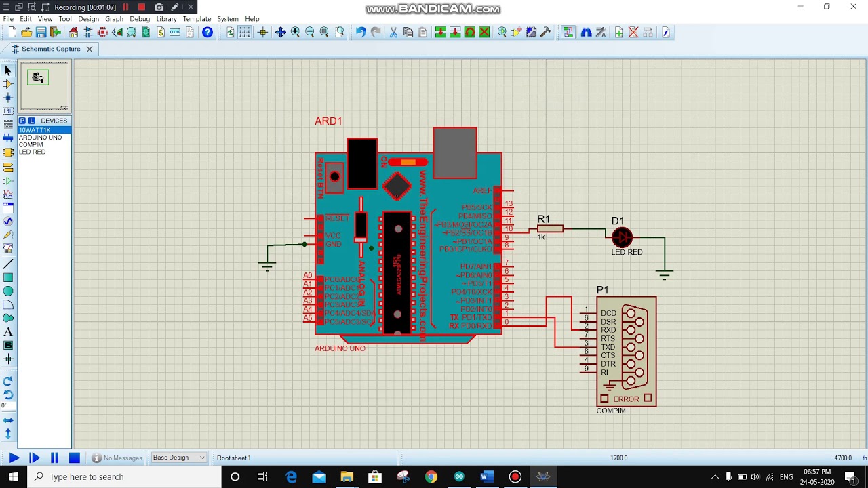Select 10WATT1K in devices list
The image size is (868, 488).
click(x=44, y=130)
